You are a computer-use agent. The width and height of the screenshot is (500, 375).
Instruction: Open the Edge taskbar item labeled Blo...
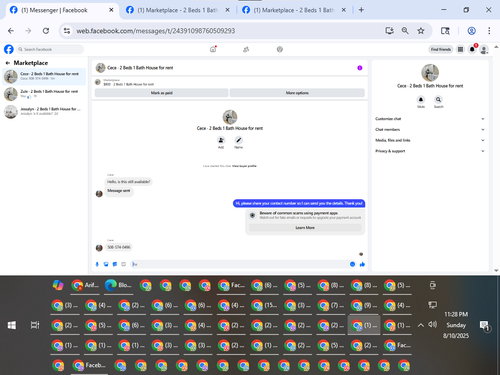click(118, 285)
